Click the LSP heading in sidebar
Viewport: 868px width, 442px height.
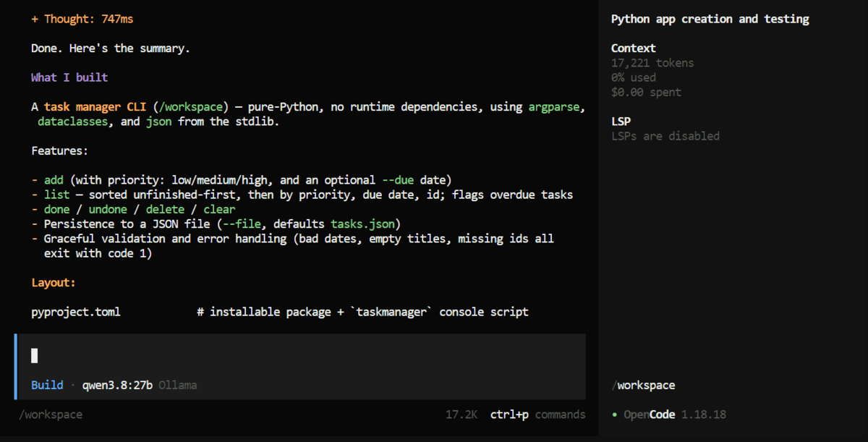click(621, 121)
